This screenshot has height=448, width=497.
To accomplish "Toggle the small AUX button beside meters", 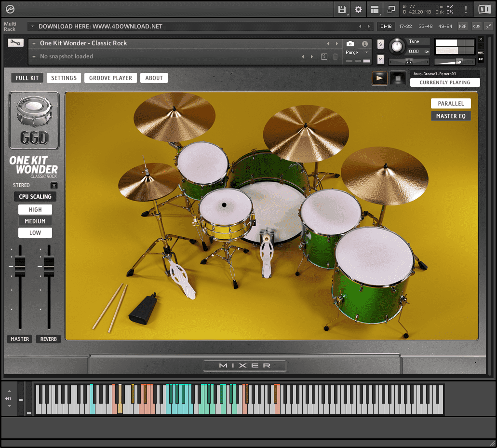I will coord(481,53).
